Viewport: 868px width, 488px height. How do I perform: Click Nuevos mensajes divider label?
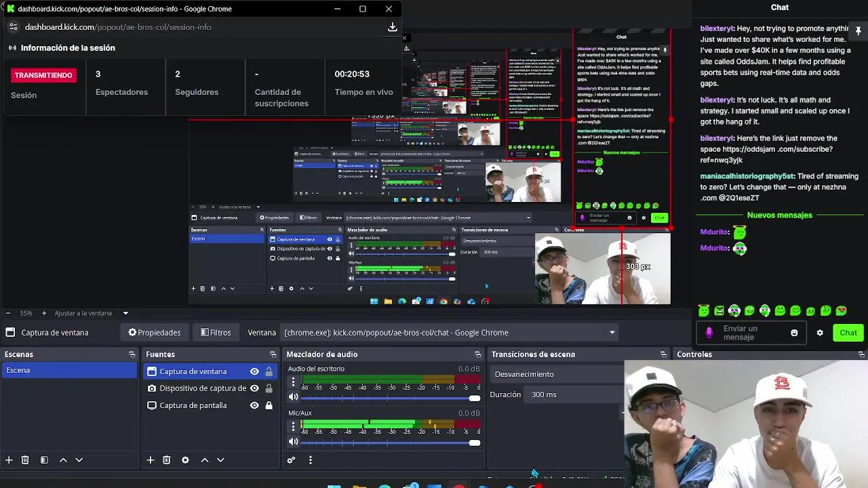pyautogui.click(x=780, y=215)
